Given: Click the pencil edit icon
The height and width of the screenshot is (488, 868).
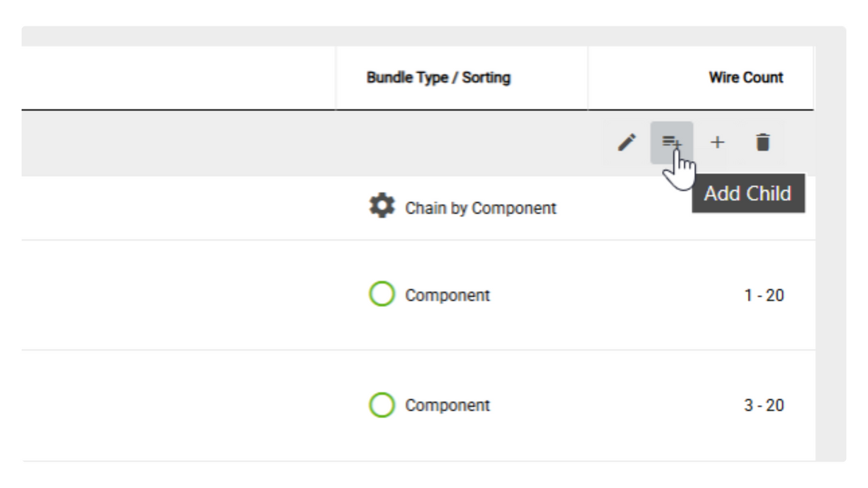Looking at the screenshot, I should (627, 143).
